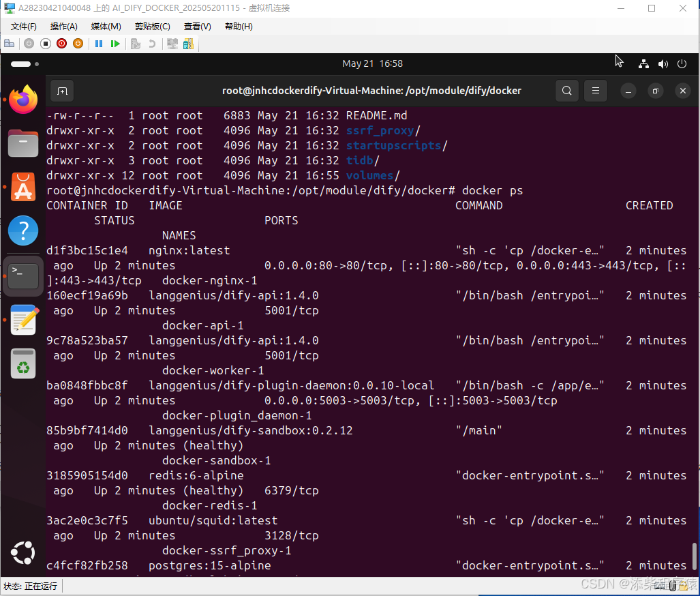
Task: Open the terminal hamburger menu
Action: point(596,91)
